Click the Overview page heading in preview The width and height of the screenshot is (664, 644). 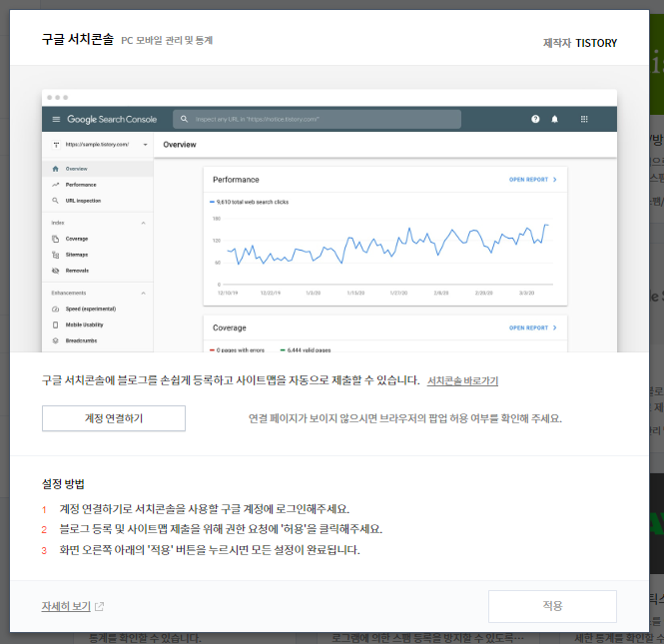pos(180,145)
